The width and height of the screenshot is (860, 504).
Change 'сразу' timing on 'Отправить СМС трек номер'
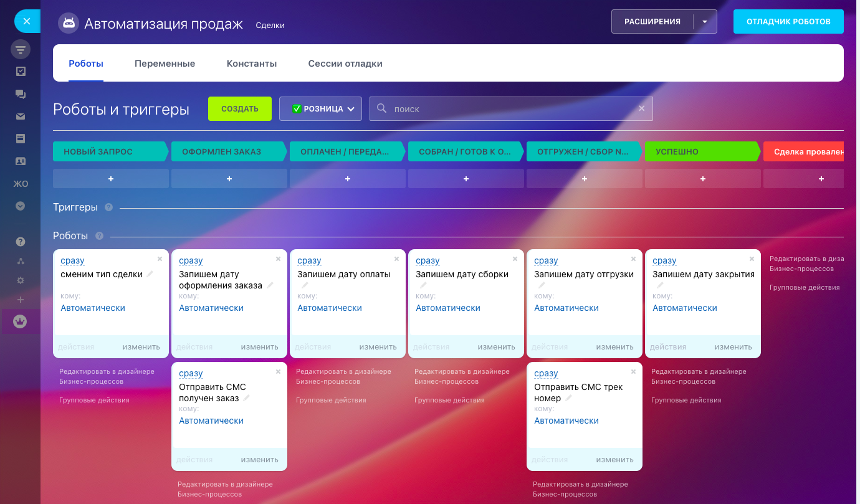click(546, 373)
